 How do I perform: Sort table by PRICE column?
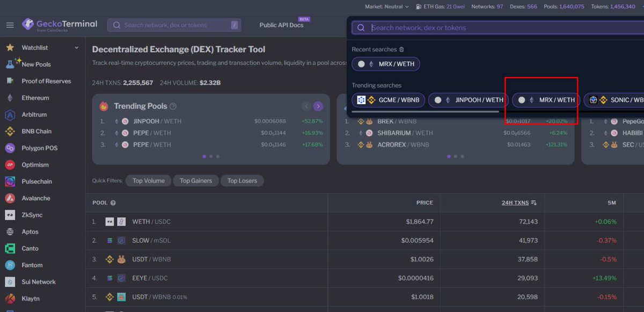(425, 203)
